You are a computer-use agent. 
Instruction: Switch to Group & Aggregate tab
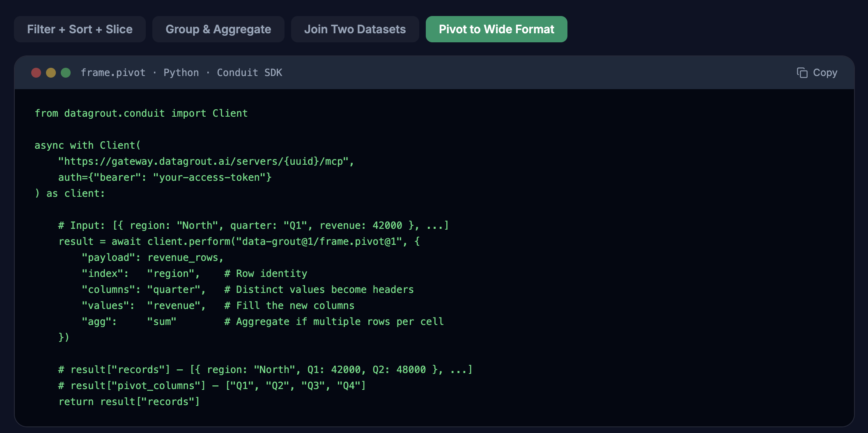pyautogui.click(x=218, y=29)
